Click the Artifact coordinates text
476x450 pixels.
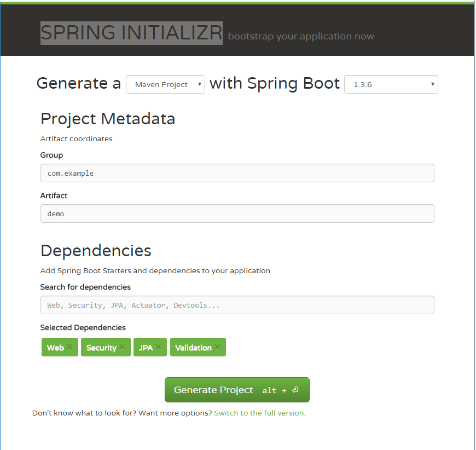(x=76, y=139)
